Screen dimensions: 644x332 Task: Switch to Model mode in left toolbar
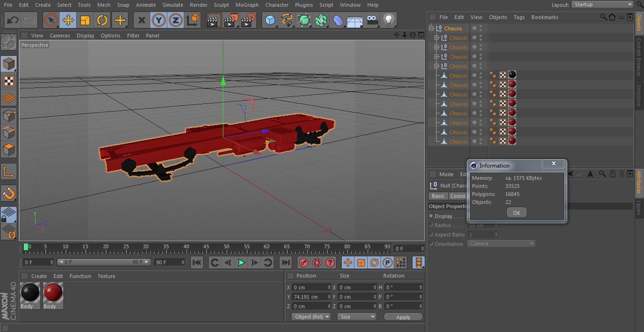coord(9,64)
